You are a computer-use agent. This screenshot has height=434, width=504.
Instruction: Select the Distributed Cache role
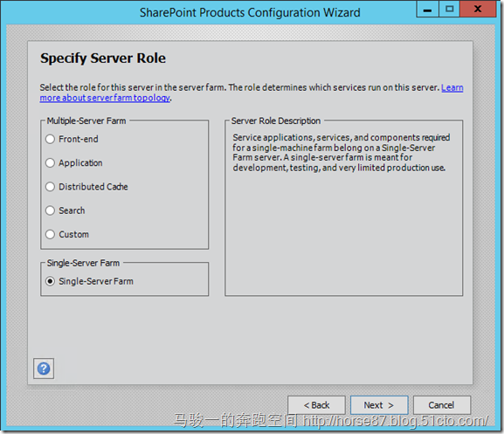pos(50,187)
